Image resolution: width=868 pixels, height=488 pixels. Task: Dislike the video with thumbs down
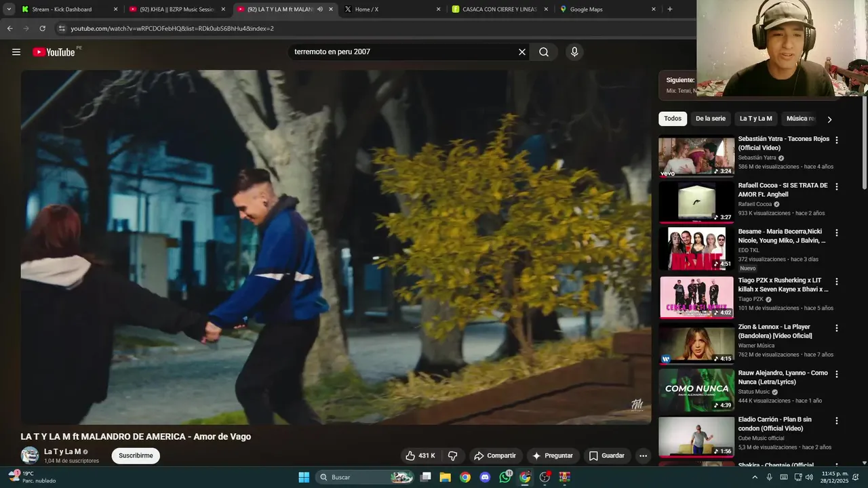(x=453, y=455)
